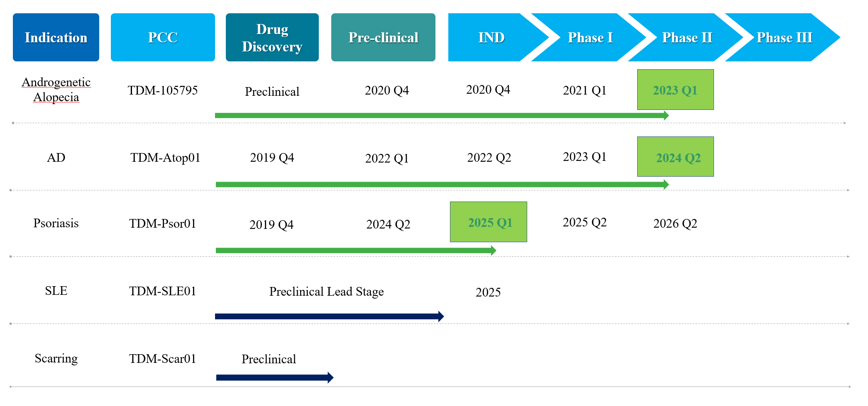868x406 pixels.
Task: Click the green 2025 Q1 highlighted box
Action: coord(489,222)
